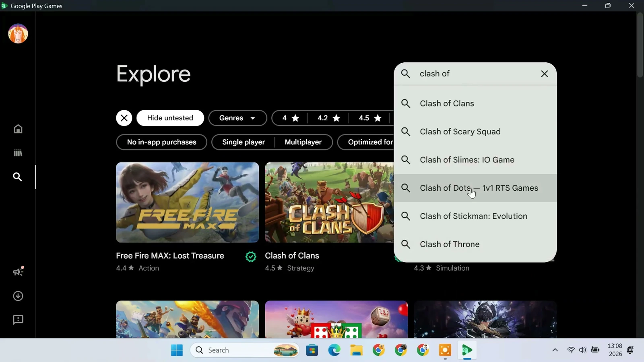Select the Search icon in sidebar

click(18, 177)
